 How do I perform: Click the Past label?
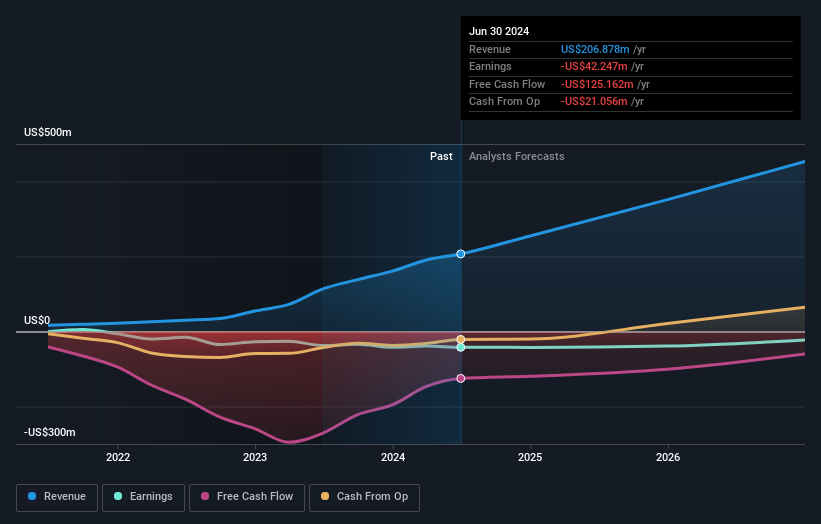coord(441,157)
